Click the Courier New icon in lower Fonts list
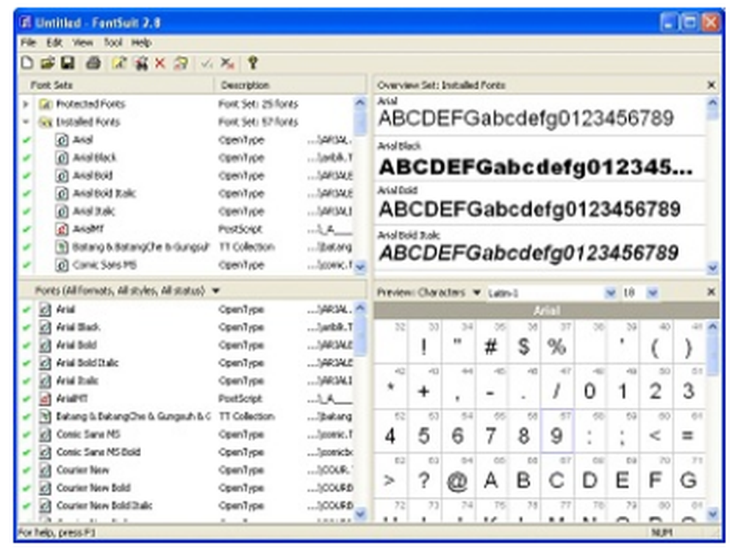Screen dimensions: 735x560 (45, 470)
